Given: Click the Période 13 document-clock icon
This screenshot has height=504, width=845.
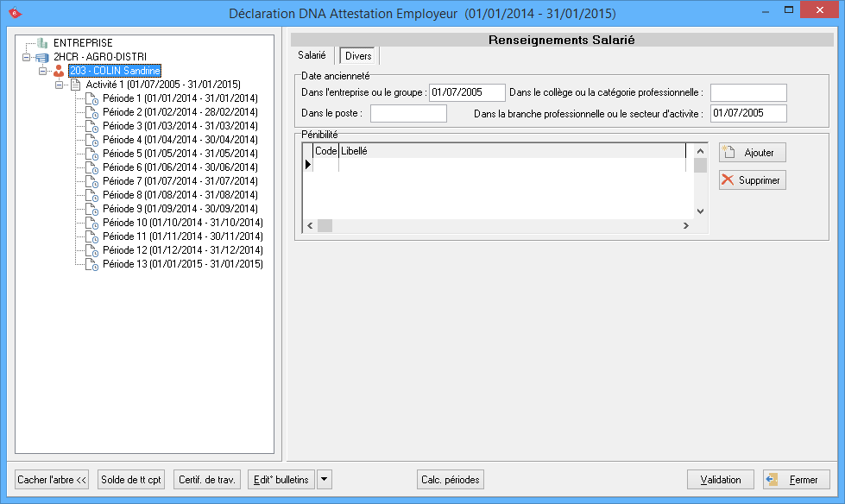Looking at the screenshot, I should pyautogui.click(x=91, y=264).
